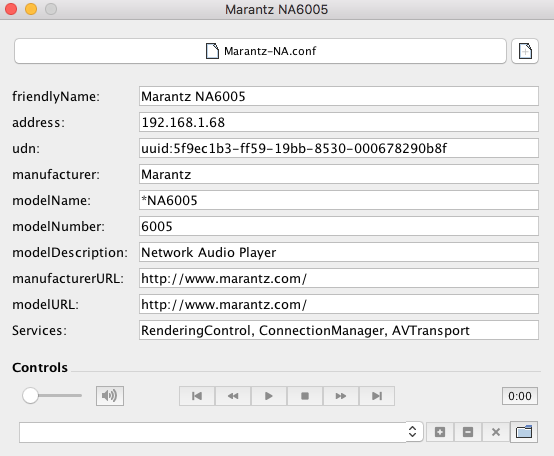Screen dimensions: 554x456
Task: Click the modelDescription field Network Audio Player
Action: pyautogui.click(x=338, y=252)
